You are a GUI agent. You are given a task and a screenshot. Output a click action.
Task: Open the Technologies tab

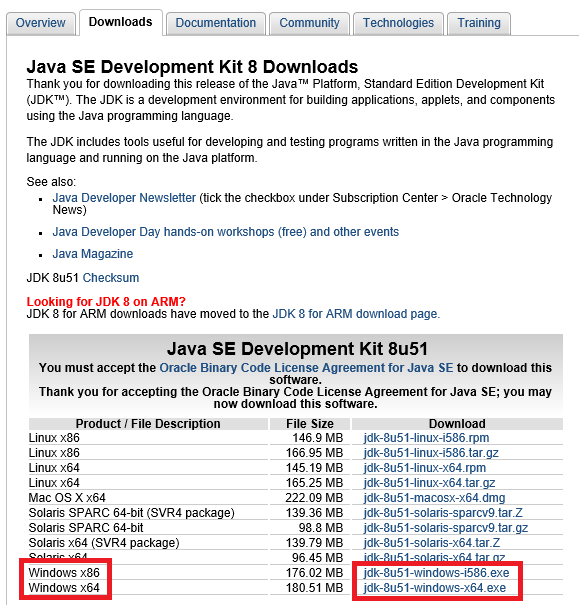pos(398,23)
